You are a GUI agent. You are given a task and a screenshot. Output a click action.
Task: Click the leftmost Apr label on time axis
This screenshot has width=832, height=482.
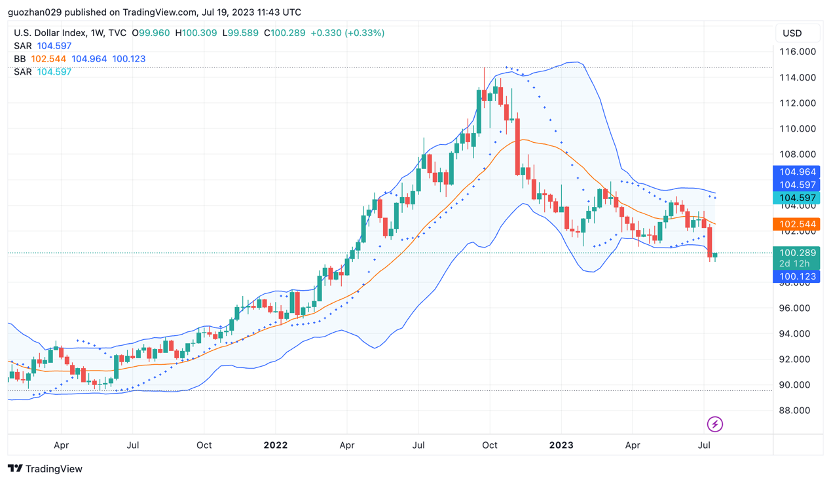(x=61, y=445)
